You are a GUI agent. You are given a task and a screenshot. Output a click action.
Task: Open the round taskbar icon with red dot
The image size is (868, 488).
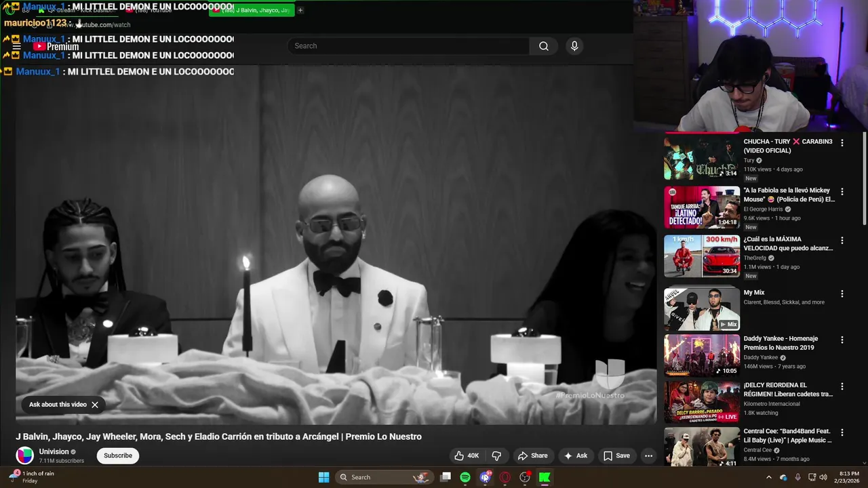(x=525, y=477)
